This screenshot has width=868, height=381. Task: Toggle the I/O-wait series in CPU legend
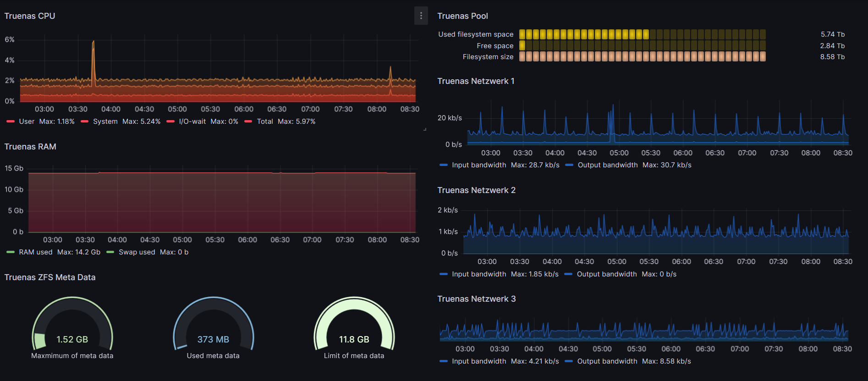(x=192, y=121)
